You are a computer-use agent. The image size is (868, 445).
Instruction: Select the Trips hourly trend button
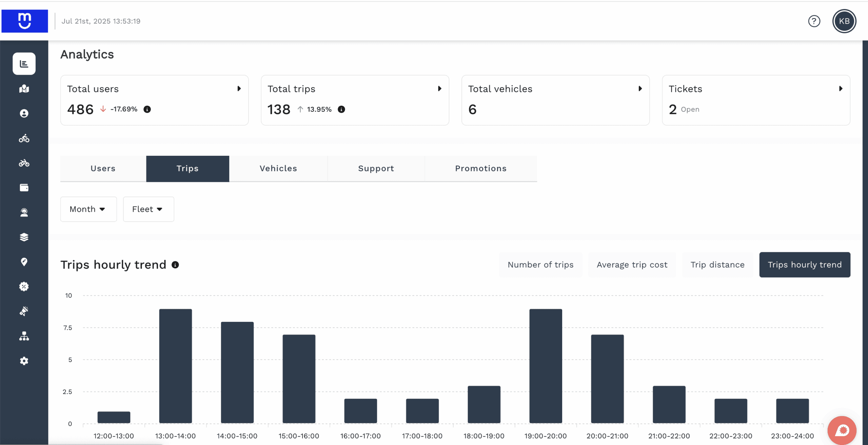(x=805, y=265)
